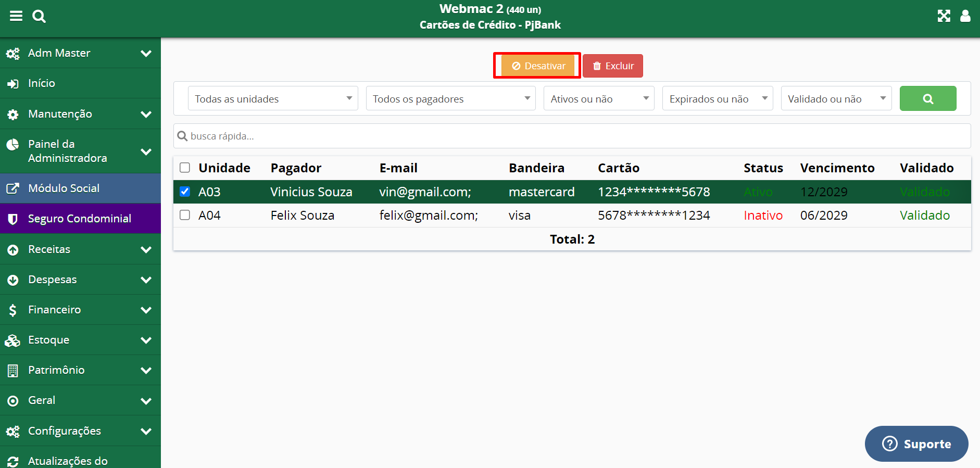Toggle fullscreen expand icon
Screen dimensions: 980x468
(944, 16)
